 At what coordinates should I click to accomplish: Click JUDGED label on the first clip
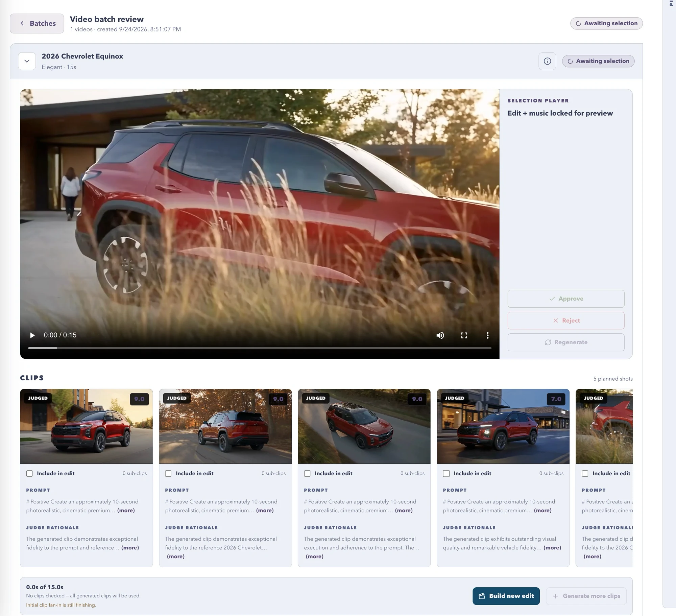38,398
